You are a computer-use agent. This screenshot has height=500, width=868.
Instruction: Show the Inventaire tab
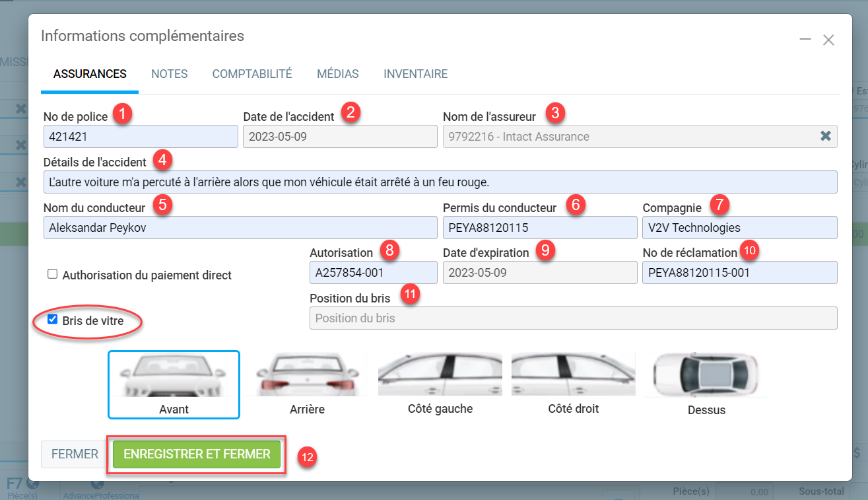415,74
